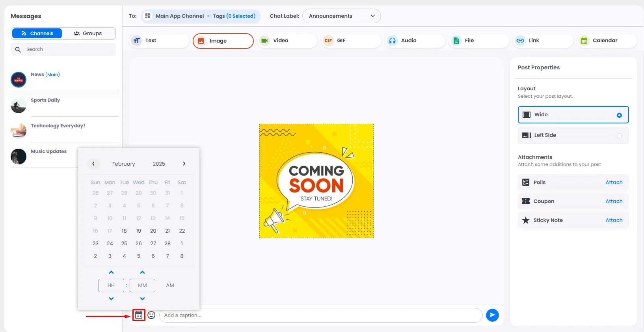Click the Add a caption field
The width and height of the screenshot is (644, 332).
[320, 315]
